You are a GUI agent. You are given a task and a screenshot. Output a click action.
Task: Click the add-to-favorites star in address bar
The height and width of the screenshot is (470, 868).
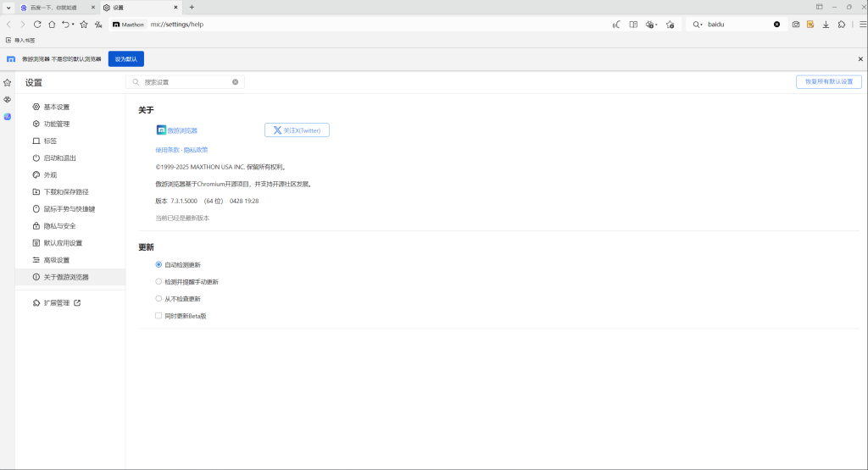click(670, 25)
